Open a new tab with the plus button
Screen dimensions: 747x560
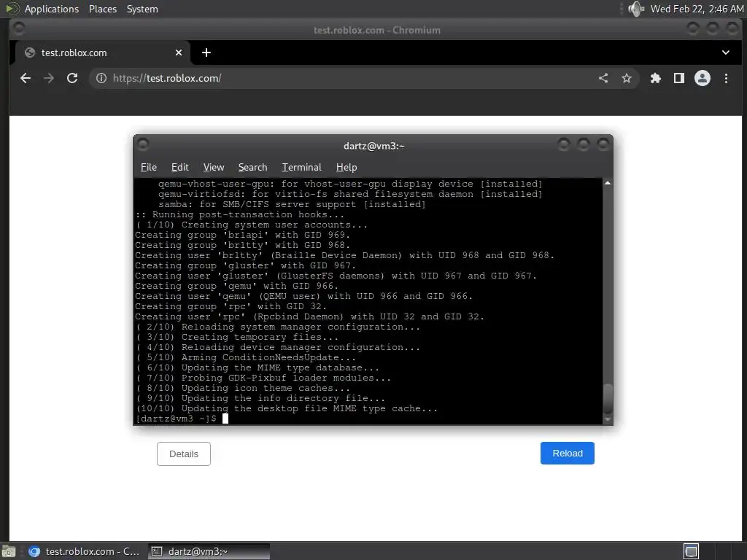pos(206,52)
